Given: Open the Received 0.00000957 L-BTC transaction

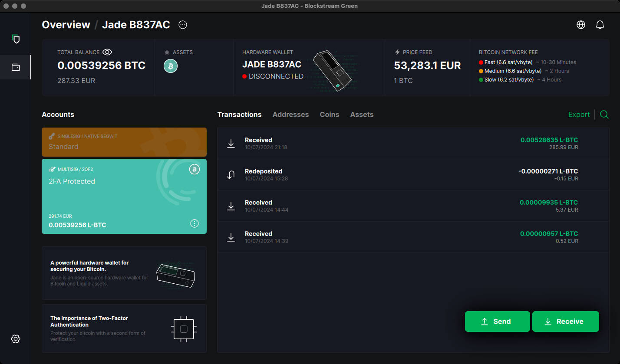Looking at the screenshot, I should tap(413, 237).
